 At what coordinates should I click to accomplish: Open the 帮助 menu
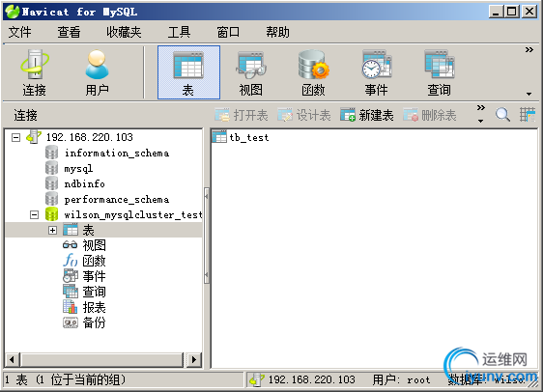click(277, 32)
